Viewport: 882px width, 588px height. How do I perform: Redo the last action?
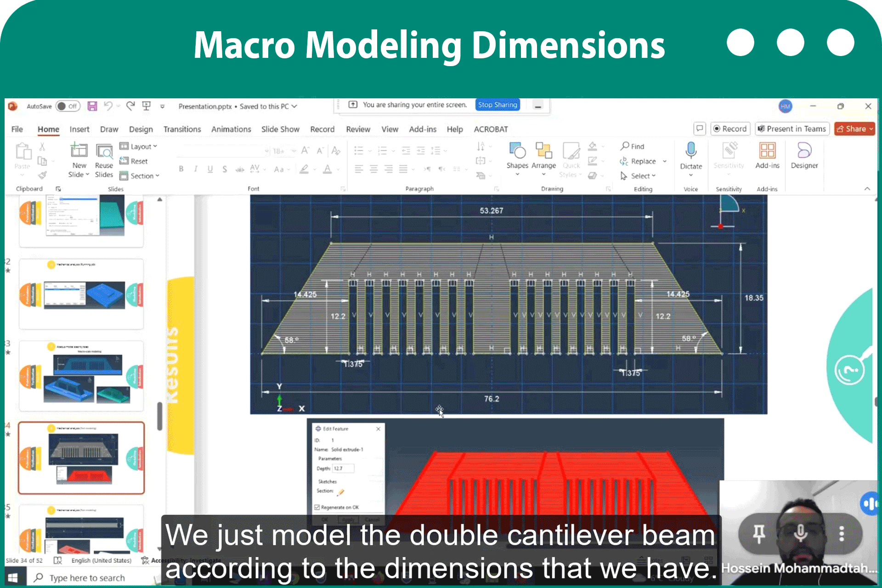pyautogui.click(x=130, y=106)
